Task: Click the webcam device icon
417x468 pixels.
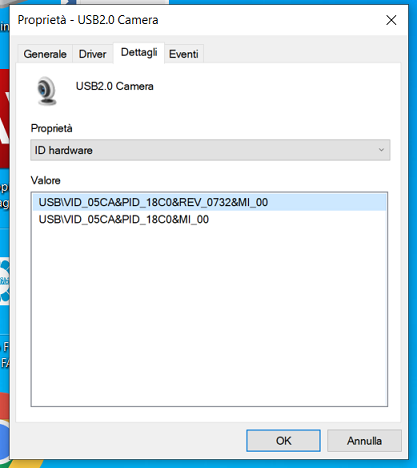Action: [x=46, y=91]
